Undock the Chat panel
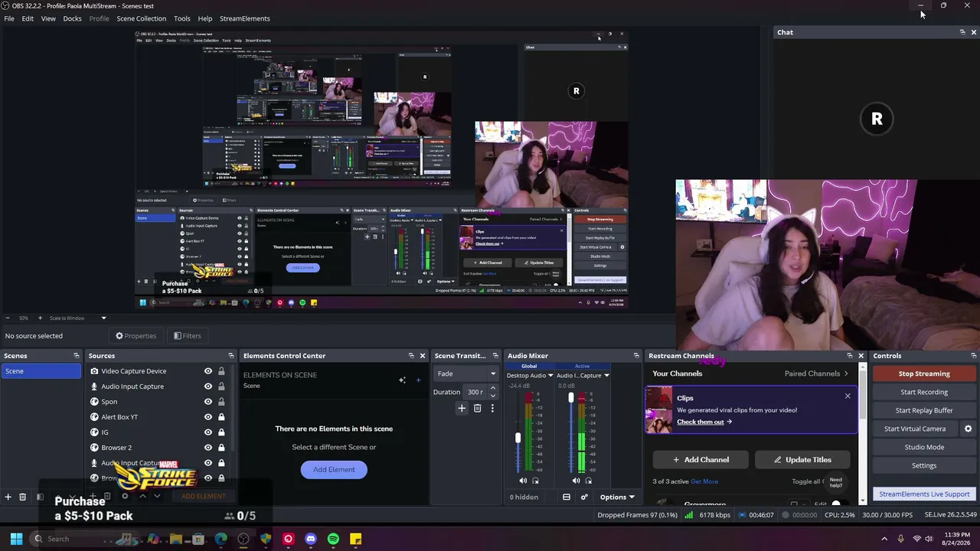Screen dimensions: 980x551 962,32
